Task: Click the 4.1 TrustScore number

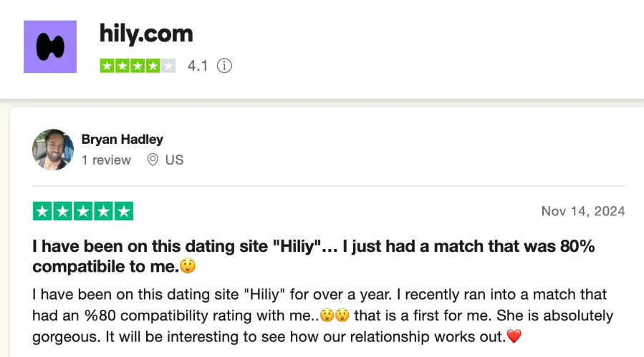Action: click(x=198, y=66)
